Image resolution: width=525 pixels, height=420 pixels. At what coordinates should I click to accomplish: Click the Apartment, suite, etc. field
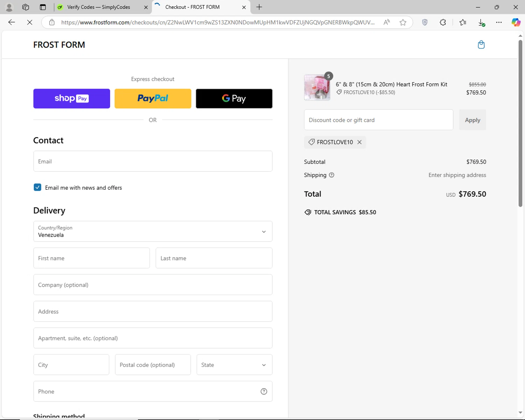153,338
